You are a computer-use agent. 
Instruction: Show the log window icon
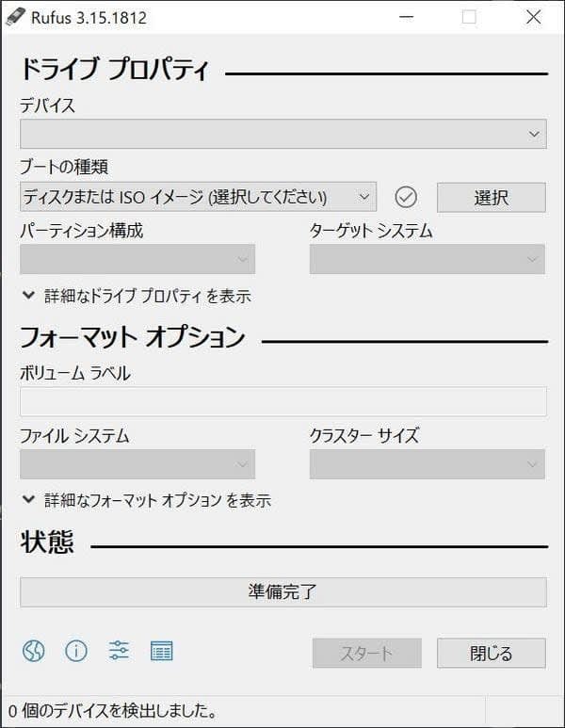[x=162, y=651]
